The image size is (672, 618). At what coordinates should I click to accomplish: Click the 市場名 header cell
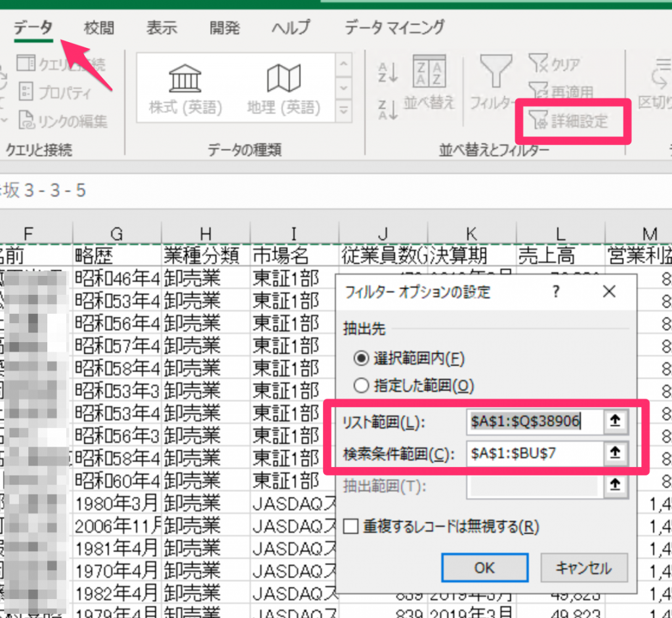(x=294, y=256)
